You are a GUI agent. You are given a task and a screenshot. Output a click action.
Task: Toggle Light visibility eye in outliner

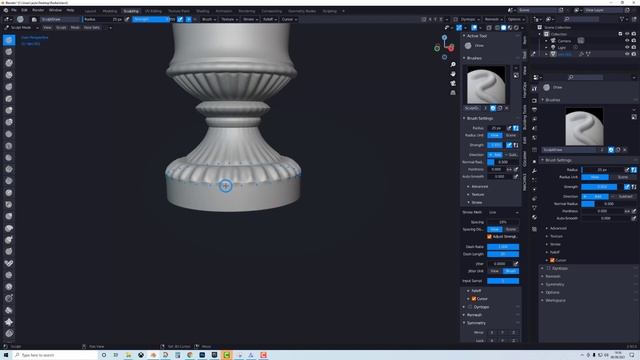627,47
